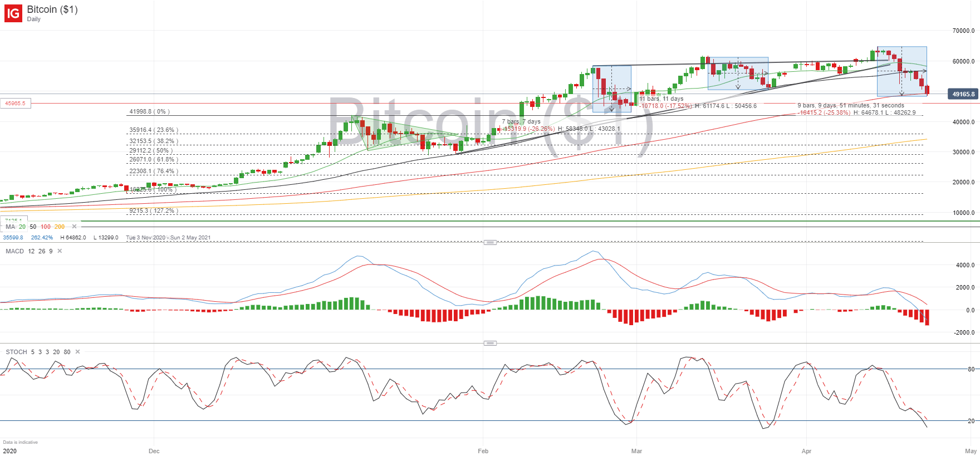Click the Apr label on time axis
Viewport: 980px width, 456px height.
point(806,451)
